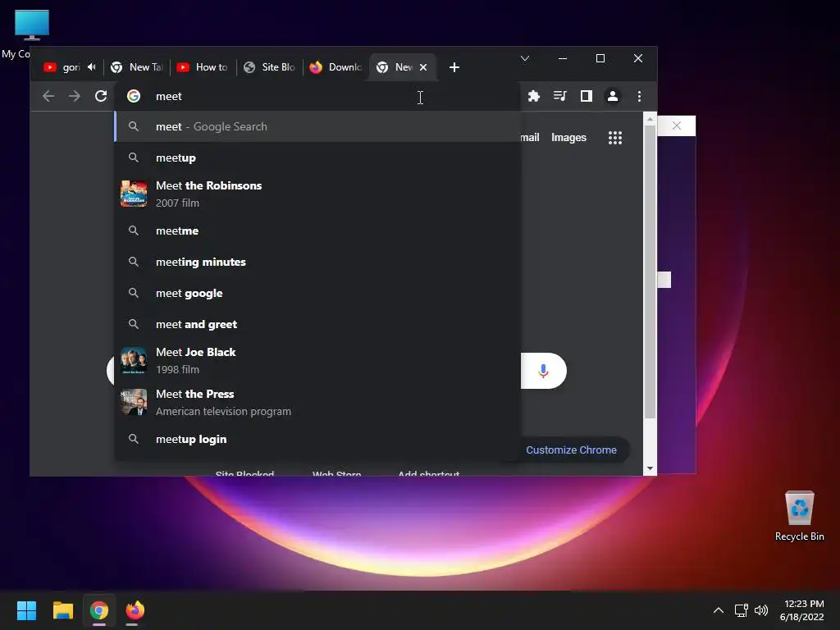The width and height of the screenshot is (840, 630).
Task: Reload the current page
Action: tap(101, 97)
